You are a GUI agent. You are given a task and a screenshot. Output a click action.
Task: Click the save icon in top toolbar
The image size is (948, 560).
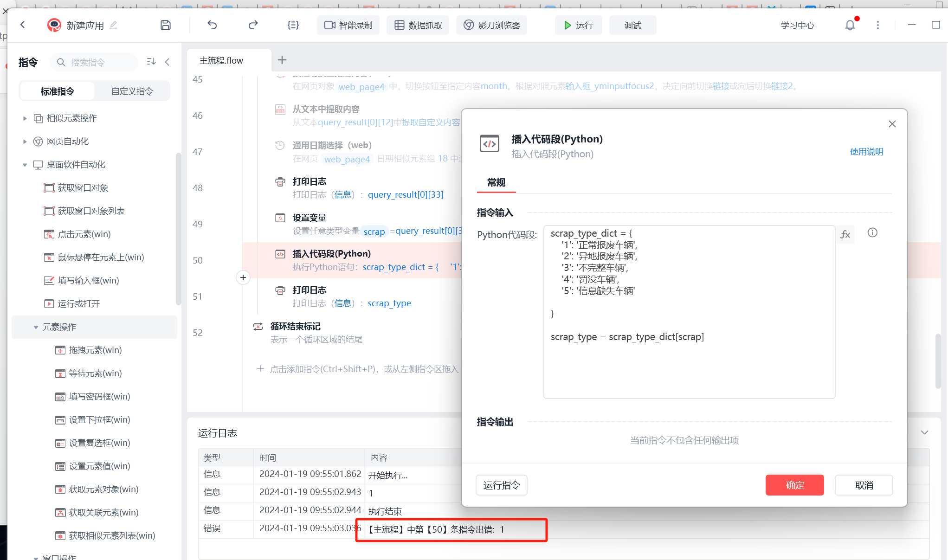(x=166, y=25)
